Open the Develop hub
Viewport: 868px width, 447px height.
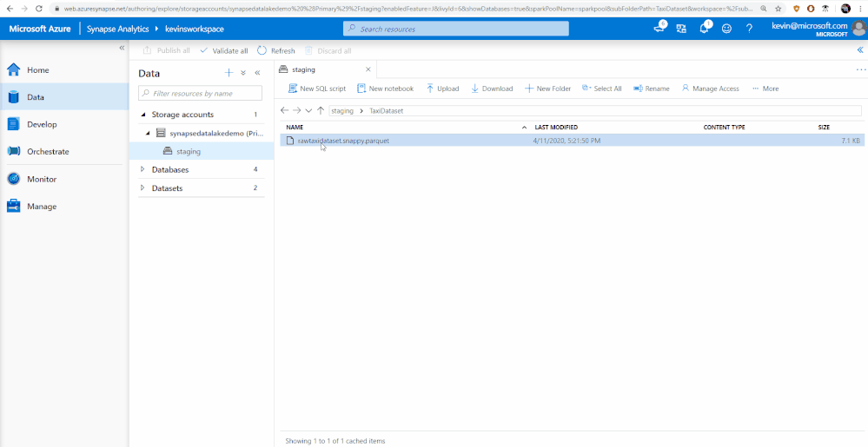(x=64, y=124)
